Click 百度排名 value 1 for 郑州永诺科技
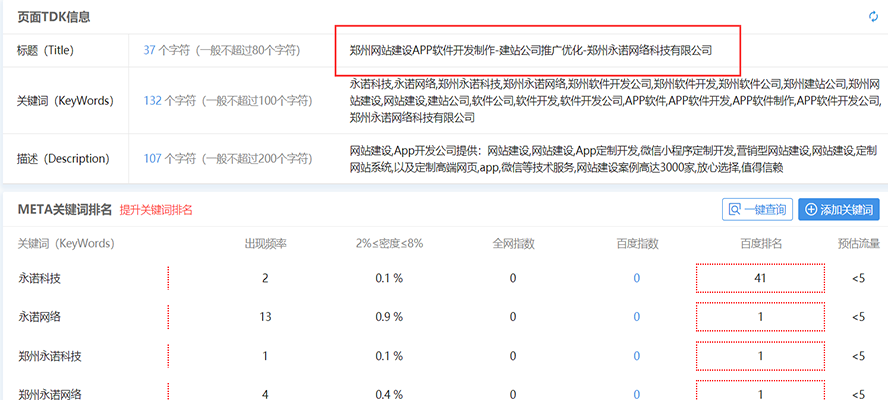 click(760, 356)
